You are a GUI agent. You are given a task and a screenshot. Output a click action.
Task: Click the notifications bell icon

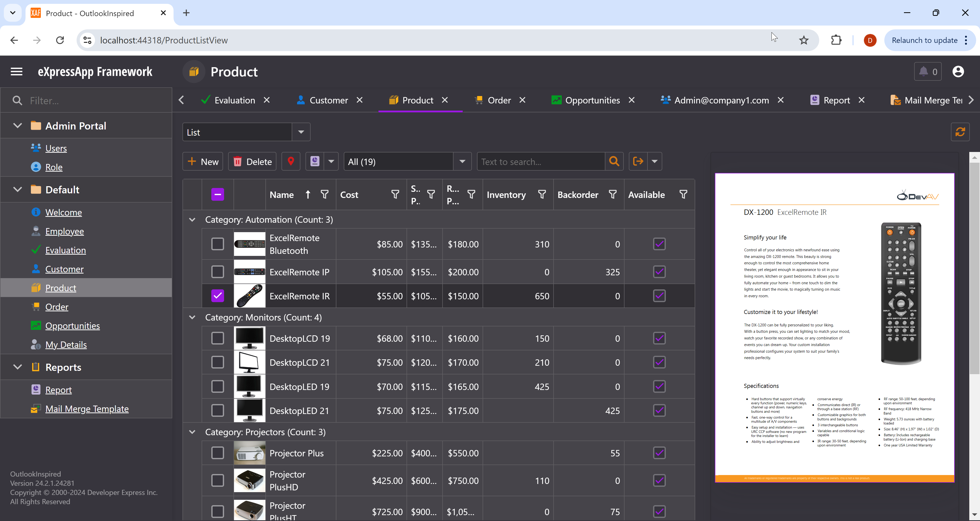pos(923,71)
